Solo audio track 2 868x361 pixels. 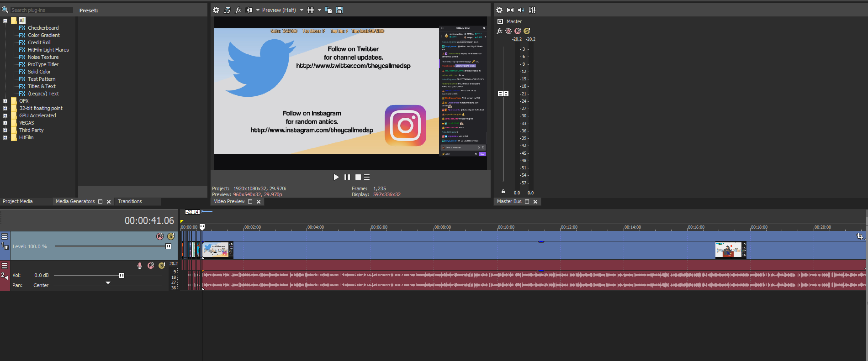(161, 266)
